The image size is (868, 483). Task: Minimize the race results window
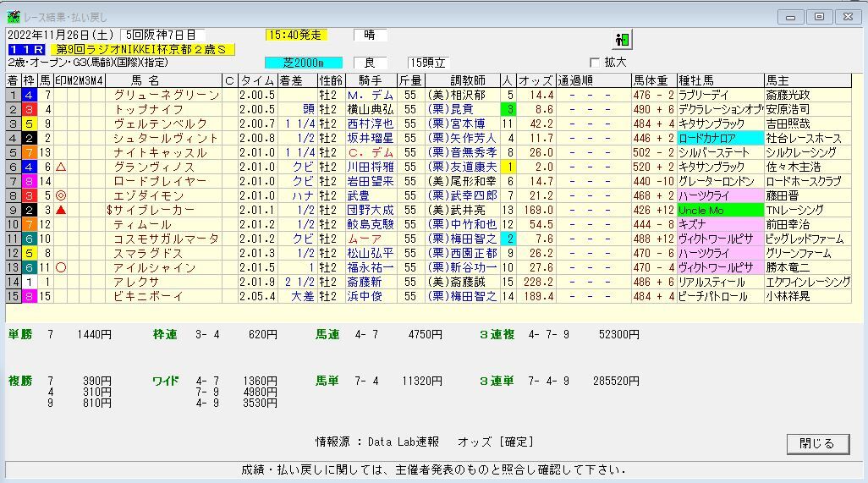pyautogui.click(x=790, y=17)
